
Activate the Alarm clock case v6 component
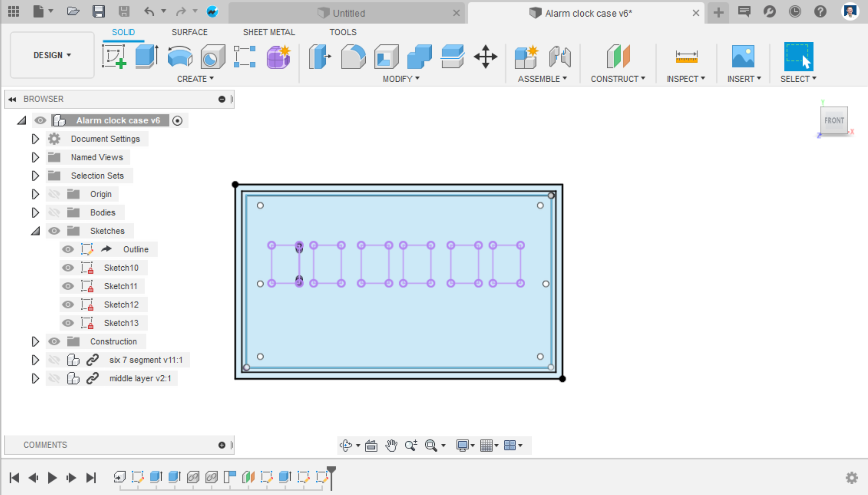[x=177, y=120]
